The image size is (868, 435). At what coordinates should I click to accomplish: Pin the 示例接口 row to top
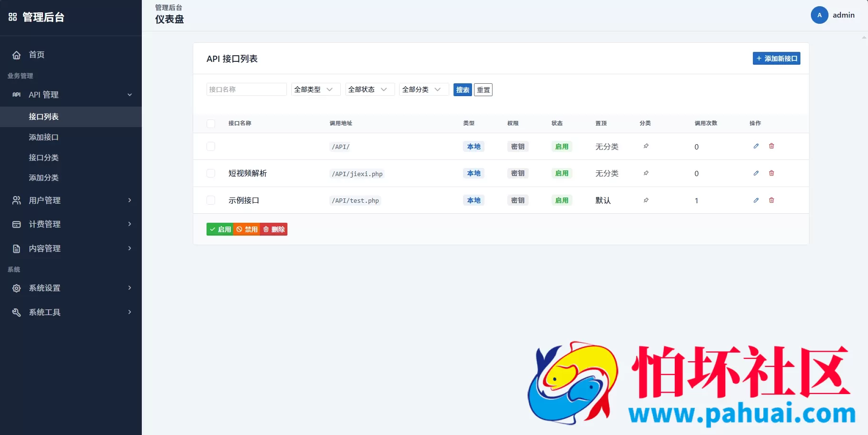(646, 200)
